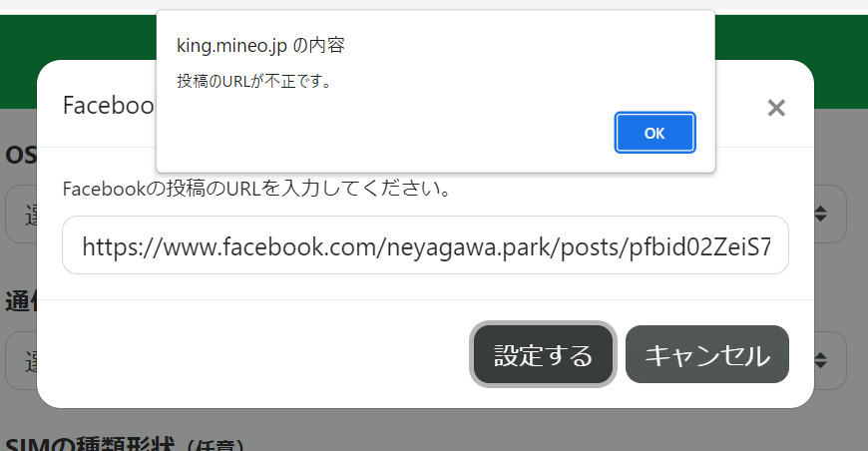Click the 投稿のURLが不正です。 alert message
868x451 pixels.
[x=254, y=82]
